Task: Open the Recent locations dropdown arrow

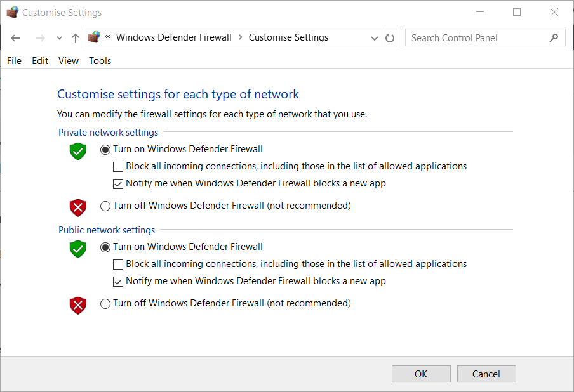Action: click(59, 38)
